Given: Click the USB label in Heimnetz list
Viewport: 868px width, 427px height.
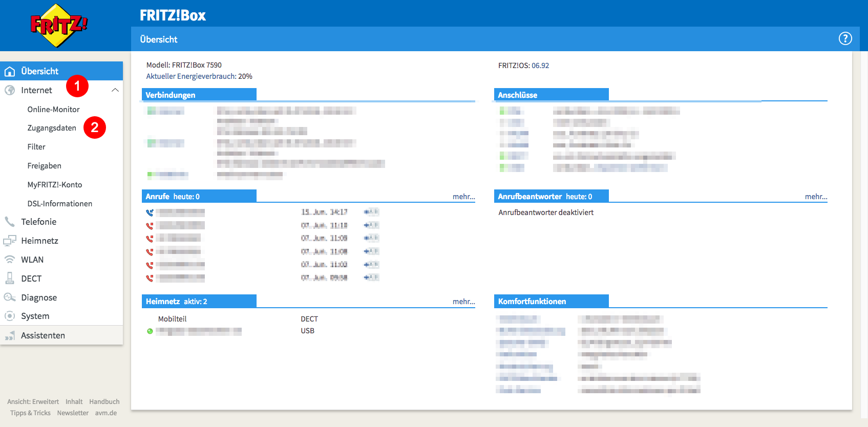Looking at the screenshot, I should point(307,331).
